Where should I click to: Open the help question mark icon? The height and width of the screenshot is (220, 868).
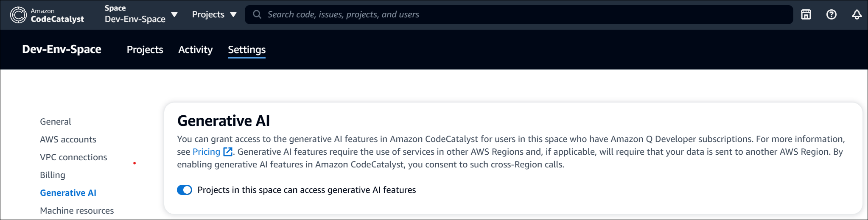831,15
